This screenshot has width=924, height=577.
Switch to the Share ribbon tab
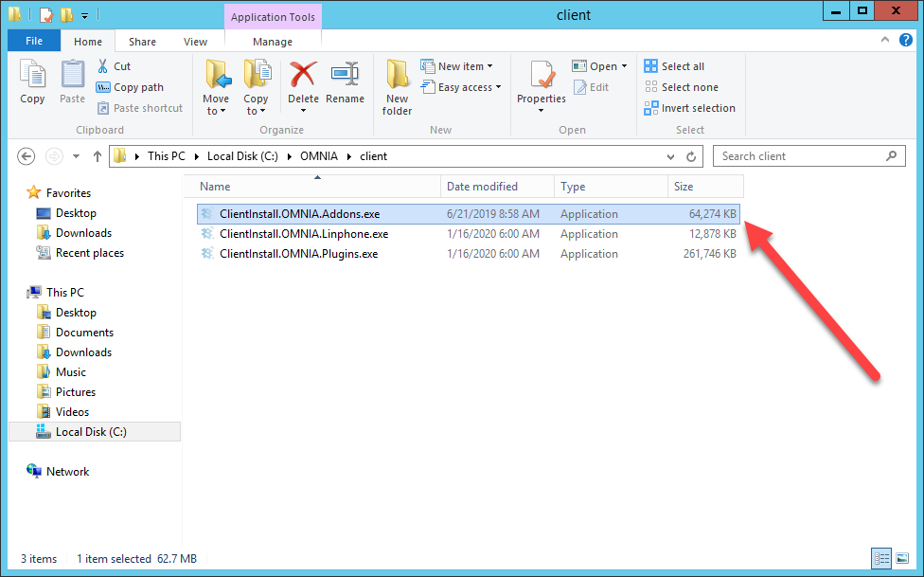142,42
